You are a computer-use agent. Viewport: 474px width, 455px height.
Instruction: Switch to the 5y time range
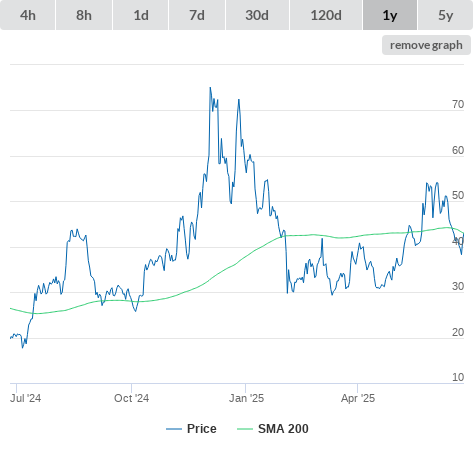coord(445,15)
